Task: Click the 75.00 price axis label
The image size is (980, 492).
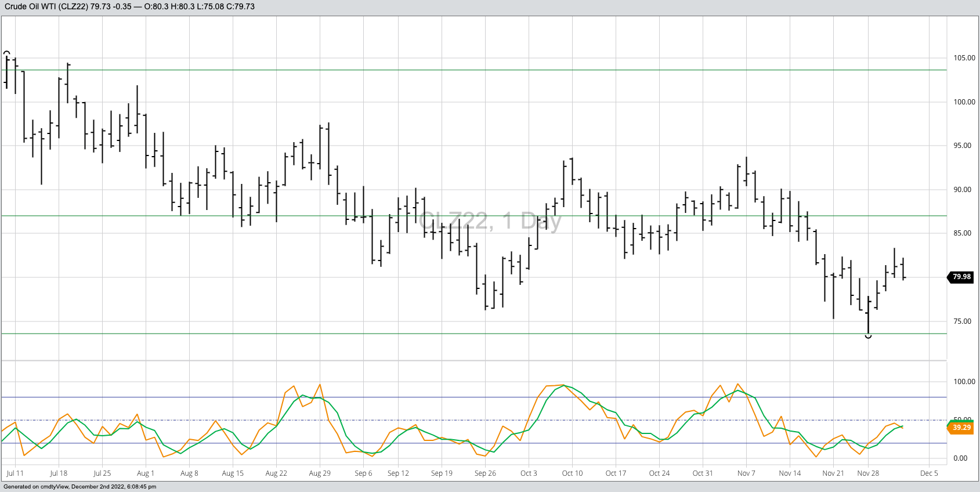Action: [x=963, y=321]
